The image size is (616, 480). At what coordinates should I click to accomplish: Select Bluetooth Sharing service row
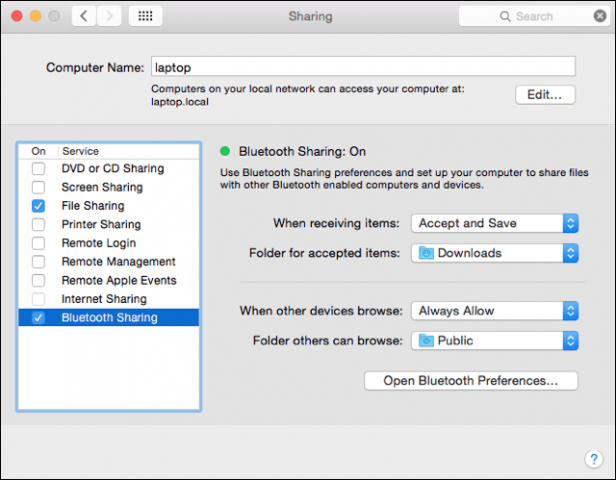pyautogui.click(x=109, y=317)
